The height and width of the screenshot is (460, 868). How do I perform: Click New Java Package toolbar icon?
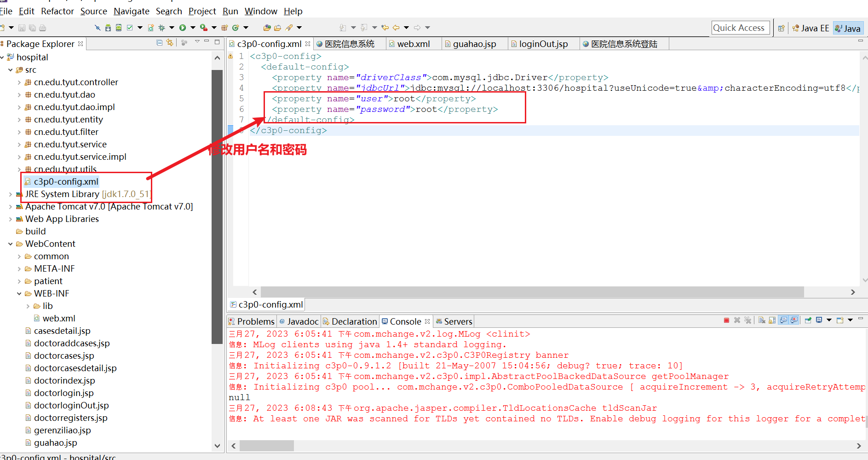pos(224,28)
